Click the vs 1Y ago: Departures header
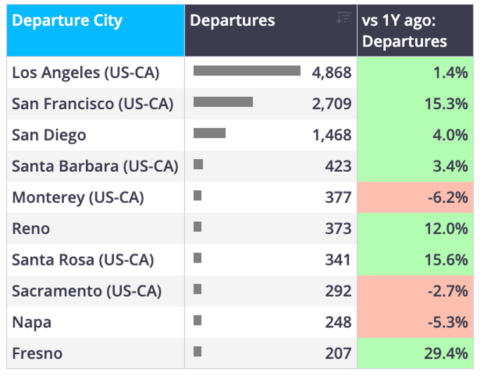 pos(415,31)
